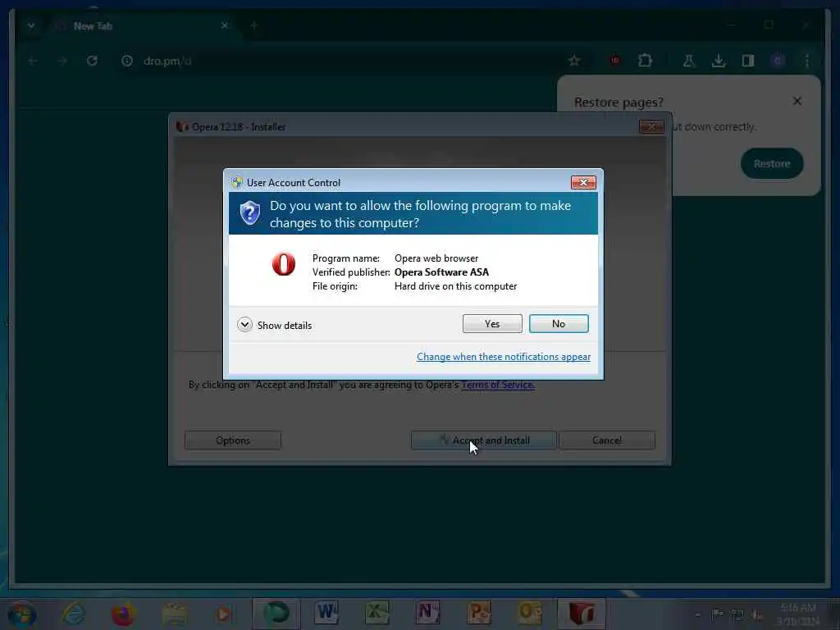Image resolution: width=840 pixels, height=630 pixels.
Task: Close the User Account Control dialog
Action: pos(583,183)
